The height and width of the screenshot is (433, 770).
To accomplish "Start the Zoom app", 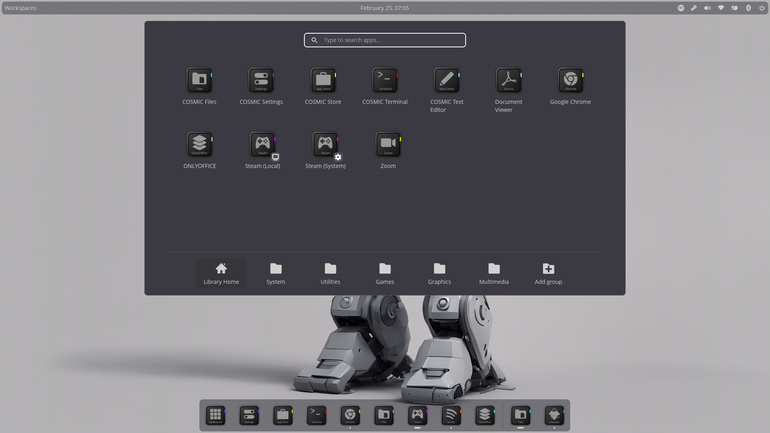I will [x=388, y=150].
